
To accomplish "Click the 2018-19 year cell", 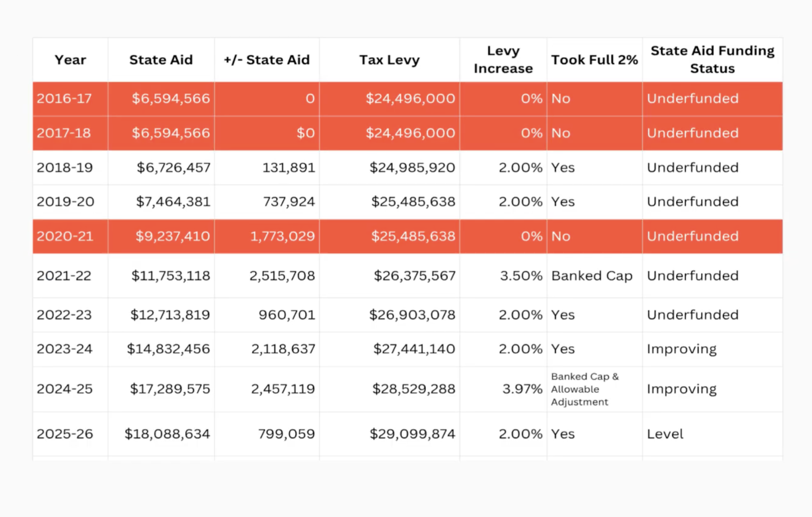I will point(65,168).
